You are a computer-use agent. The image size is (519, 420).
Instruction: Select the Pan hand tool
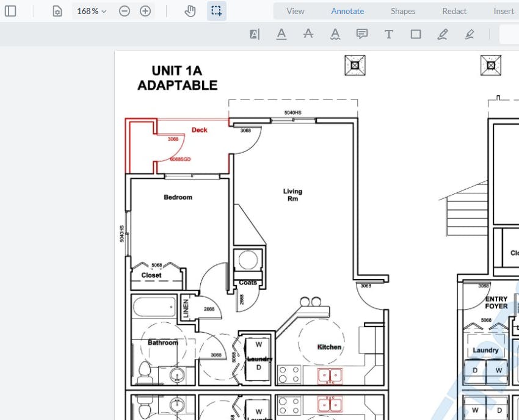click(190, 11)
